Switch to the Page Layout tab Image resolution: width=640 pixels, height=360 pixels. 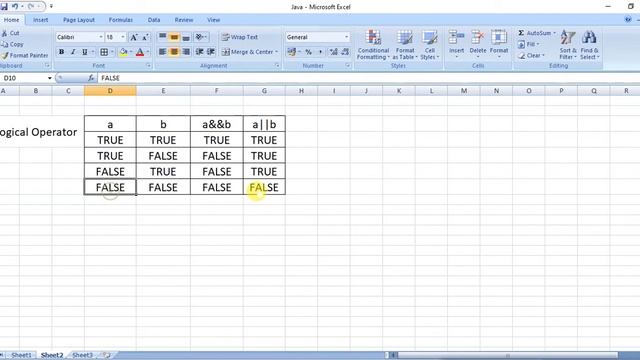tap(79, 20)
